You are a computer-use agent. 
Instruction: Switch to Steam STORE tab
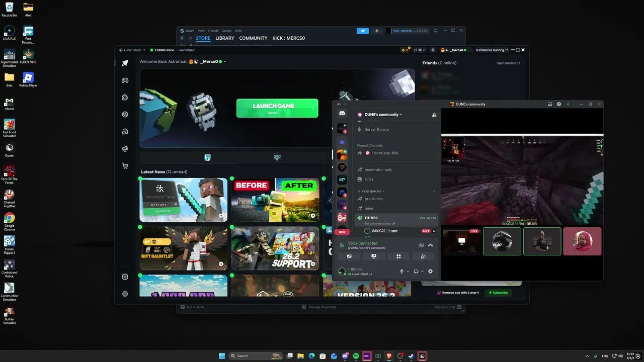203,38
